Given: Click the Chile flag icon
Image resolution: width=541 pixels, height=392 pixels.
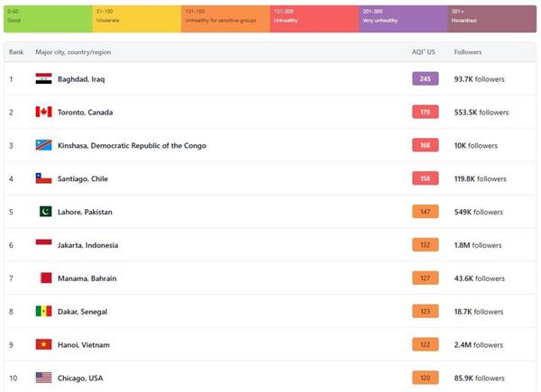Looking at the screenshot, I should [43, 178].
